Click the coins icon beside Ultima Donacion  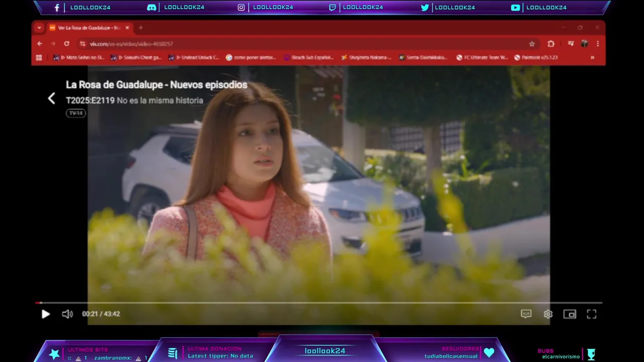[173, 353]
